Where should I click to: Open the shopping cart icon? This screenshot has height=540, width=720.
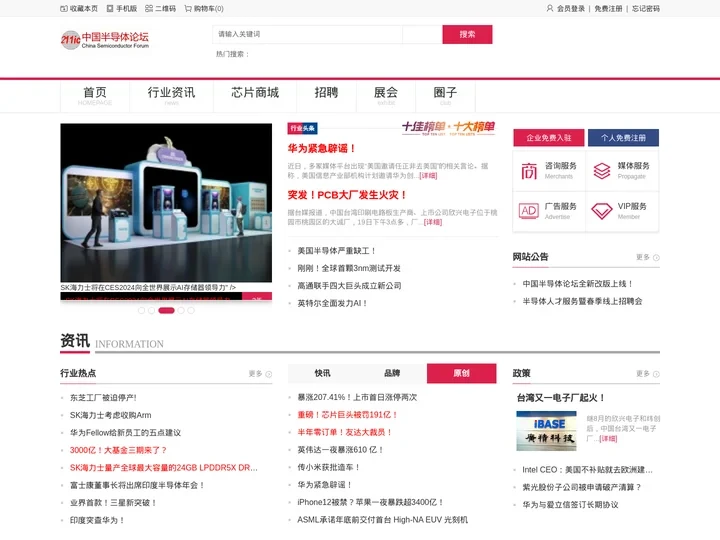coord(188,9)
